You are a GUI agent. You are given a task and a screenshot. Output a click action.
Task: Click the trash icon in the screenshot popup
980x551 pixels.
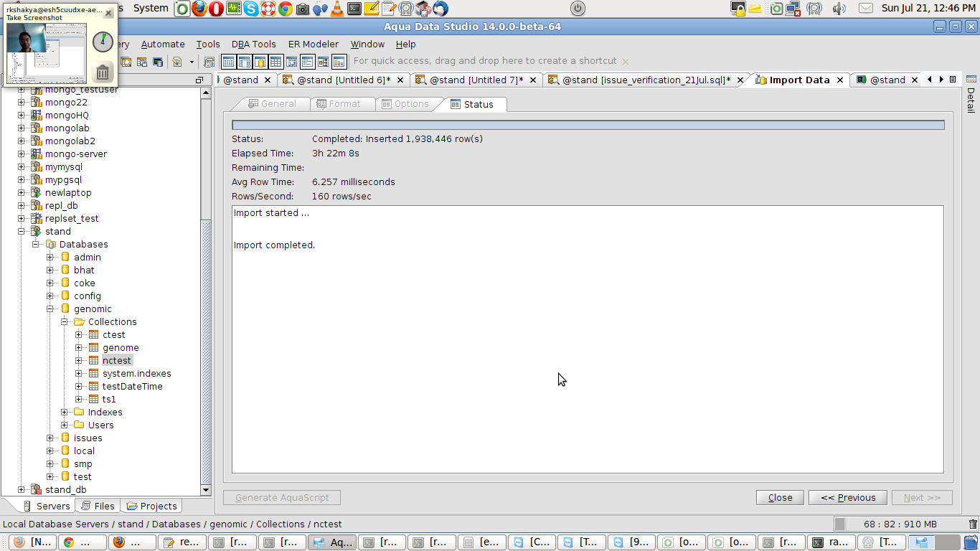tap(103, 72)
